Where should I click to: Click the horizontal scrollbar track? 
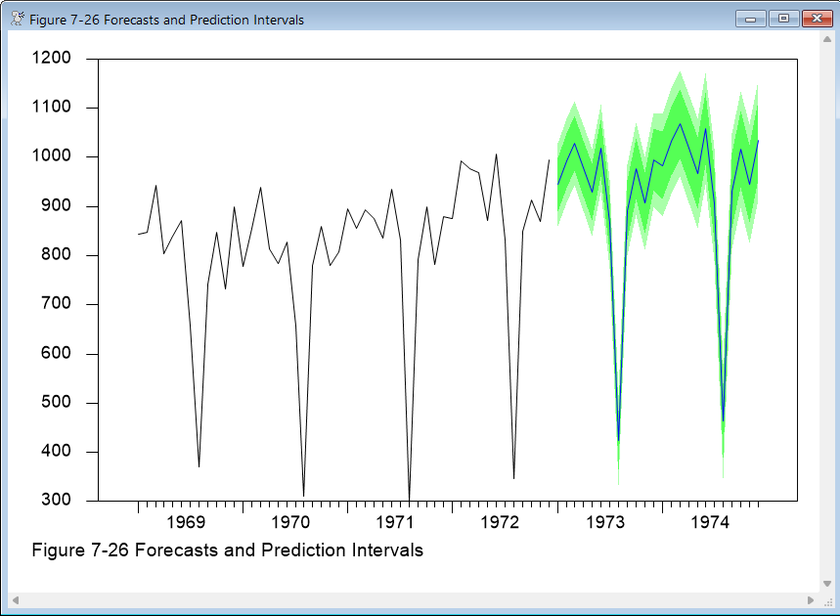click(x=411, y=599)
